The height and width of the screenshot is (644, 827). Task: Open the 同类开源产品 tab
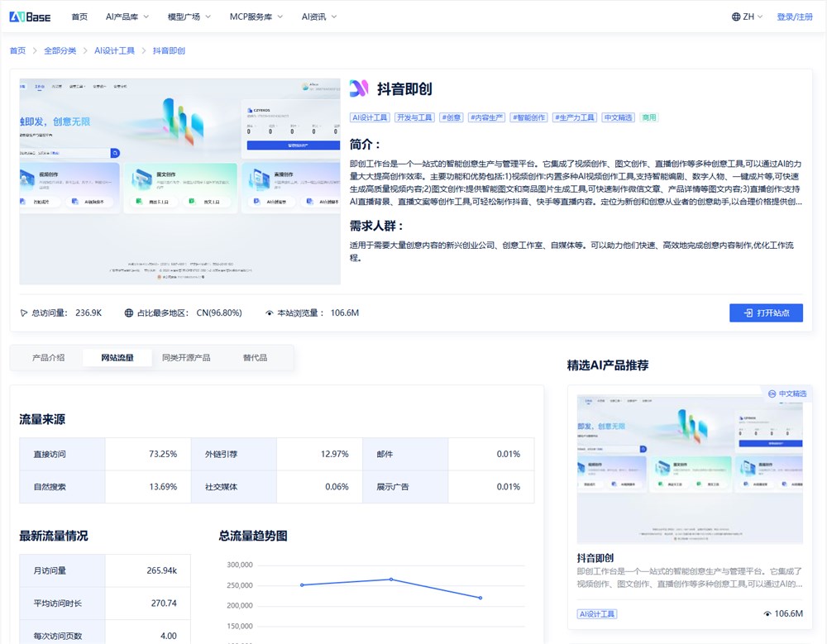point(186,358)
